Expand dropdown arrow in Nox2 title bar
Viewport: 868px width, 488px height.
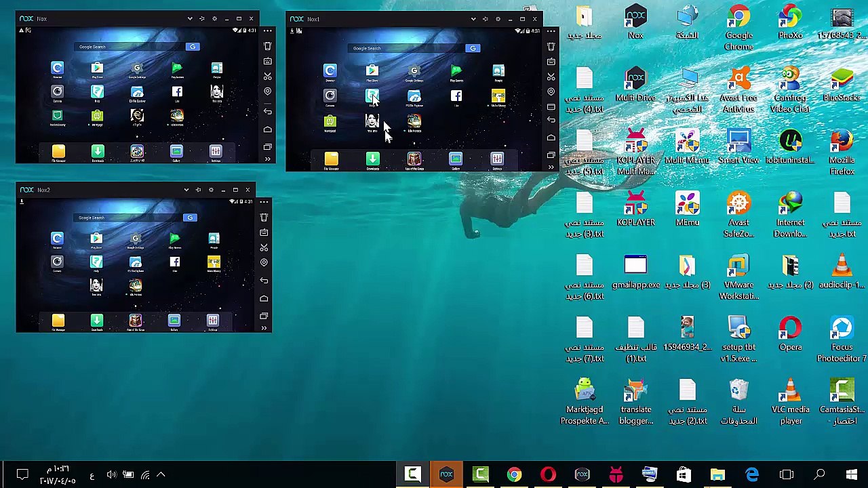click(x=186, y=190)
